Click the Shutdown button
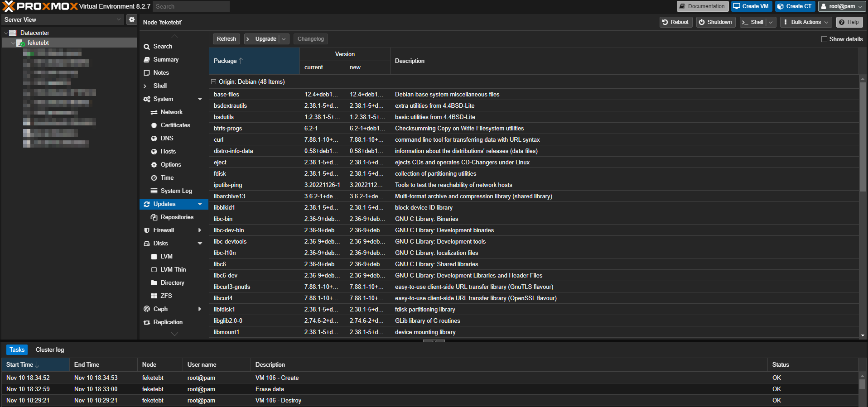The width and height of the screenshot is (868, 407). click(x=715, y=22)
